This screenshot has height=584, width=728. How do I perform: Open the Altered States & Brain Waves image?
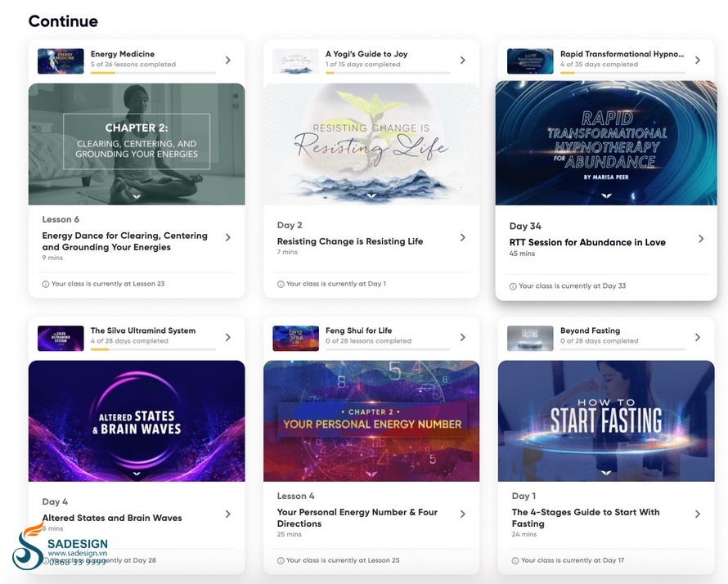tap(137, 421)
